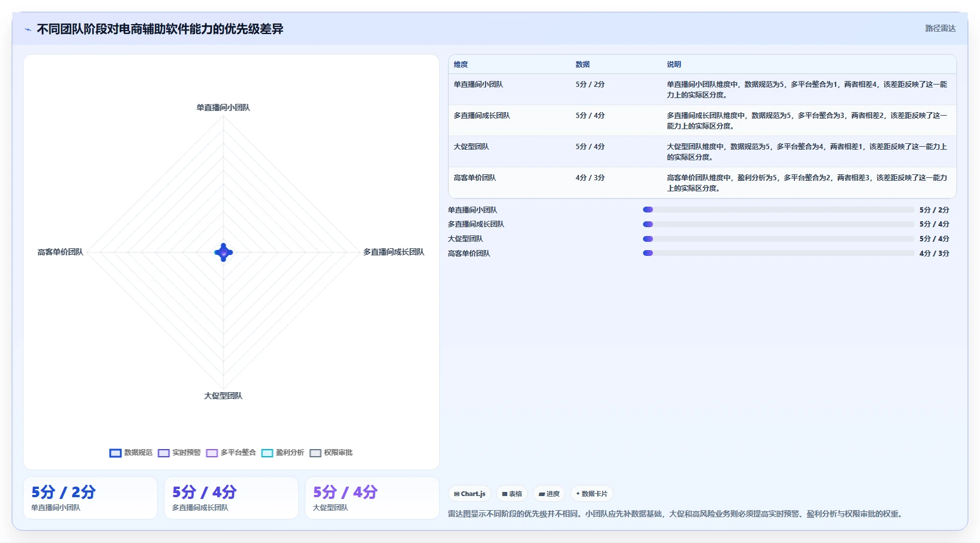The width and height of the screenshot is (980, 543).
Task: Click the 路径雷达 label in the header
Action: tap(941, 28)
